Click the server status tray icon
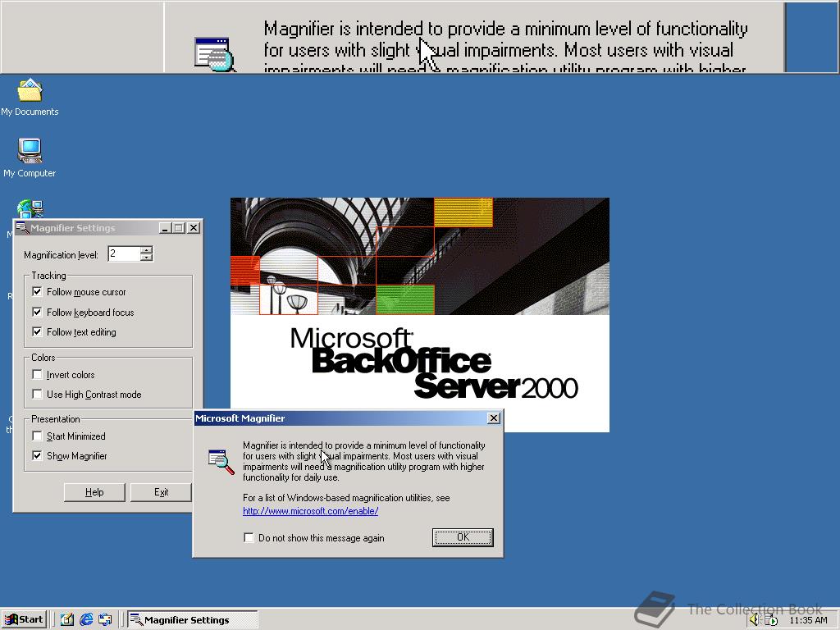This screenshot has width=840, height=630. coord(771,620)
